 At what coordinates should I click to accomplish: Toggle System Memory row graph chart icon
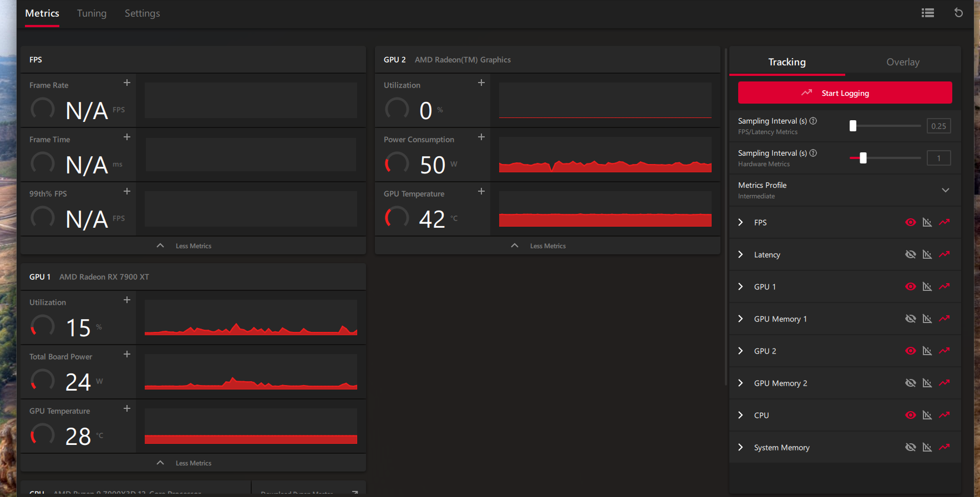pyautogui.click(x=927, y=447)
